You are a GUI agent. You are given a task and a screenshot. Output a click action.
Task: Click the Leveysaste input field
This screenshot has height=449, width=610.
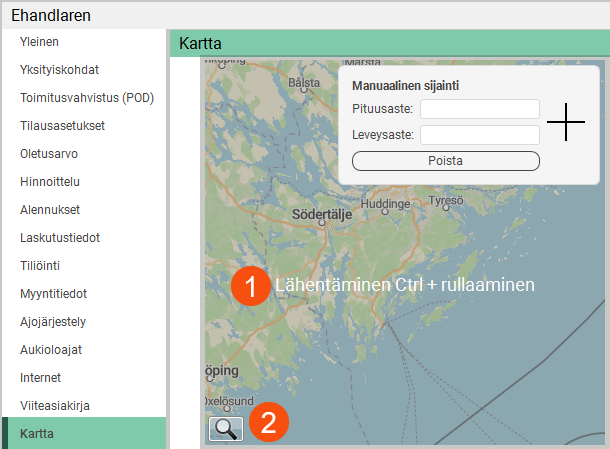[x=479, y=135]
